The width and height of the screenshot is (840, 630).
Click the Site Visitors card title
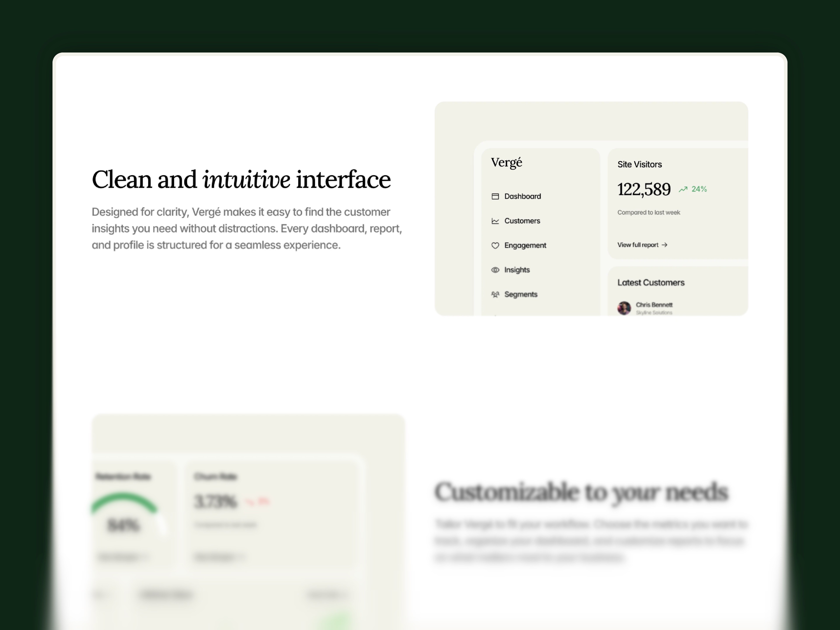click(639, 164)
